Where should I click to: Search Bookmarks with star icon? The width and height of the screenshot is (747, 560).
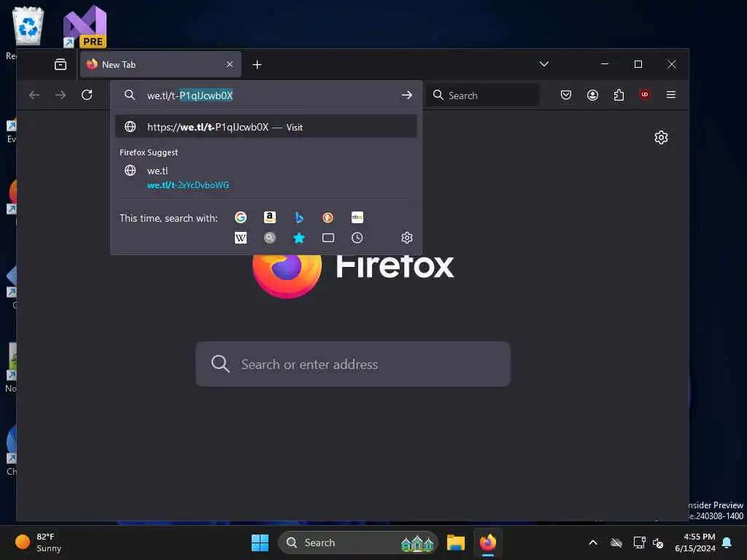[298, 238]
